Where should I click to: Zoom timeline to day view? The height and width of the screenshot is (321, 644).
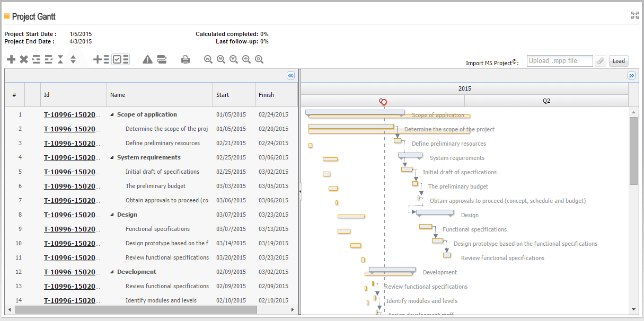tap(259, 59)
